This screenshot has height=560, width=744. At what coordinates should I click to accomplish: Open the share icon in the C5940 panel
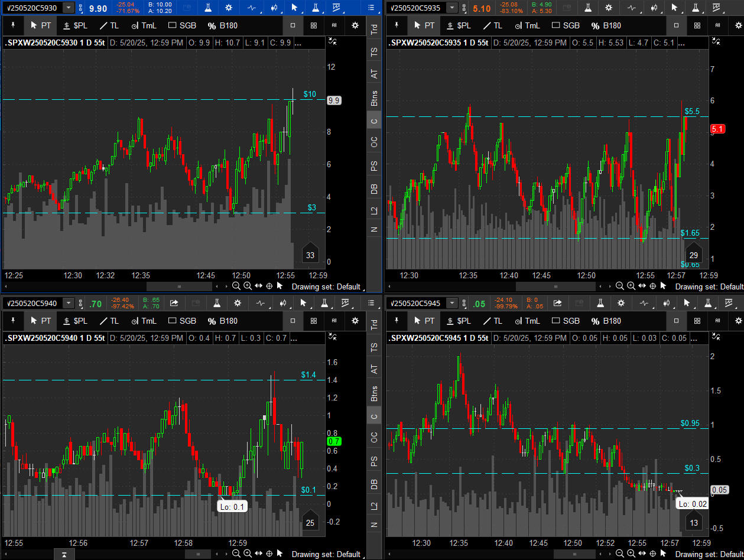pyautogui.click(x=174, y=303)
